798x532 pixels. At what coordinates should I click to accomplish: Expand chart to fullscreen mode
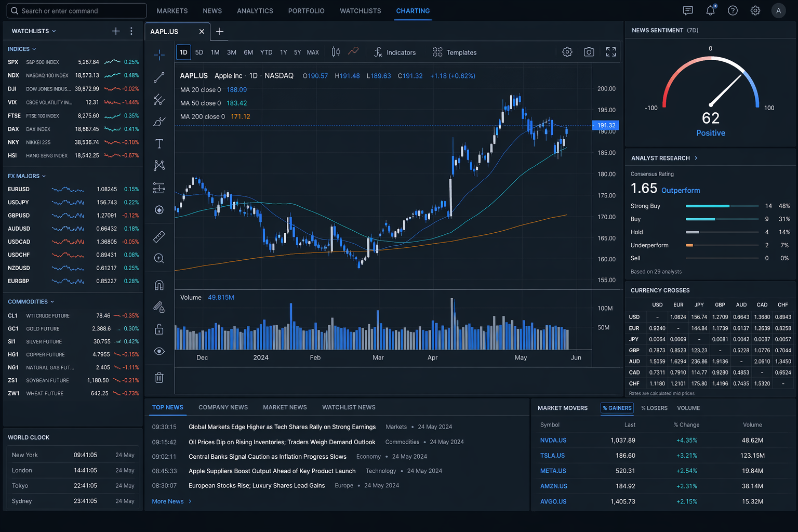[x=611, y=52]
